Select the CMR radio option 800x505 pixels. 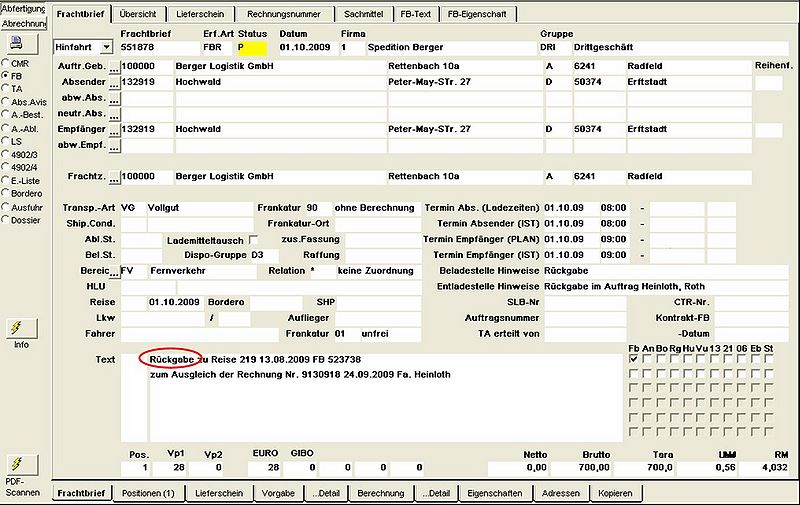6,63
